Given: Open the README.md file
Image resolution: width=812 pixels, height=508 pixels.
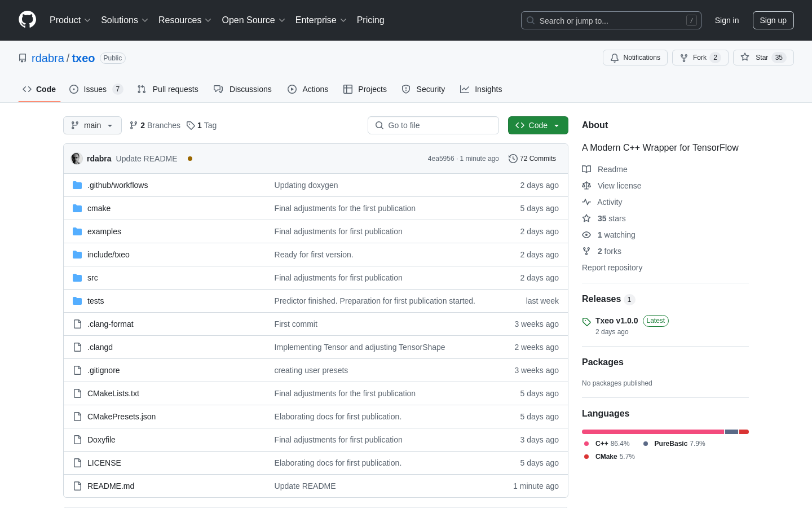Looking at the screenshot, I should point(111,486).
